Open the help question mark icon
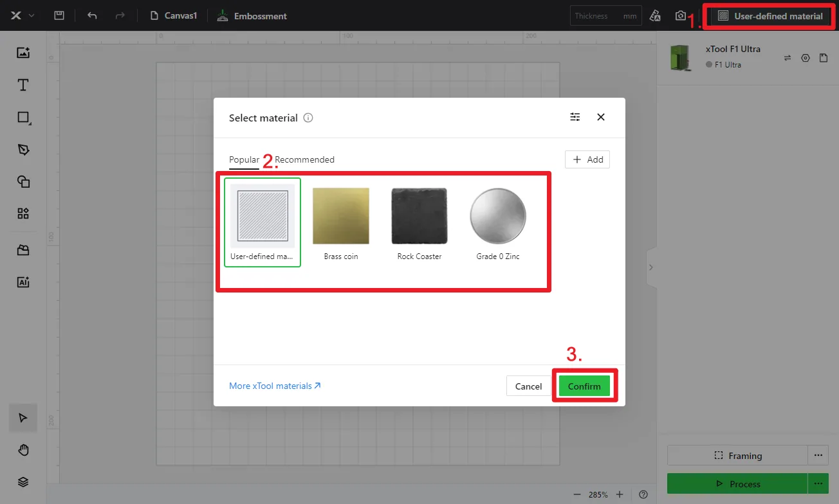839x504 pixels. click(x=643, y=494)
